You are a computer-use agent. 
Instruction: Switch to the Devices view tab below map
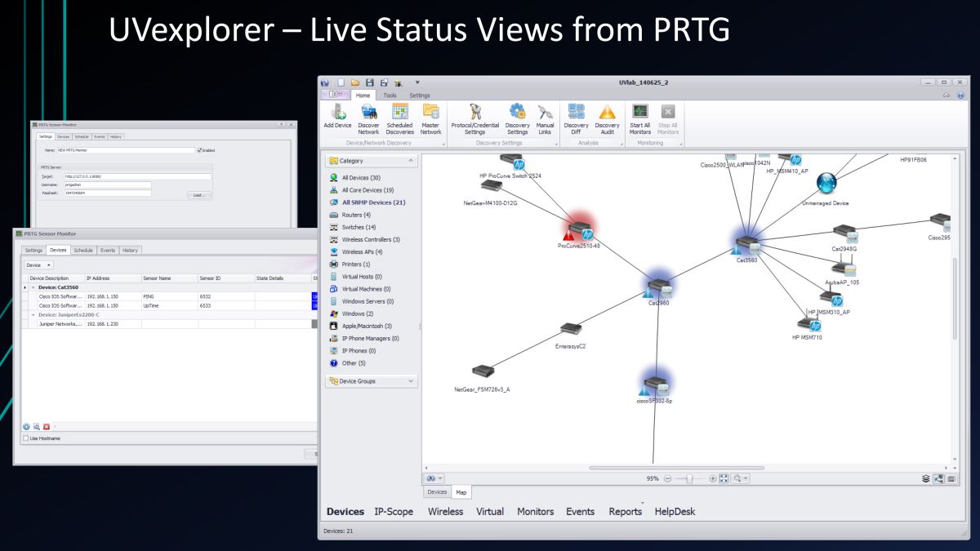click(438, 492)
